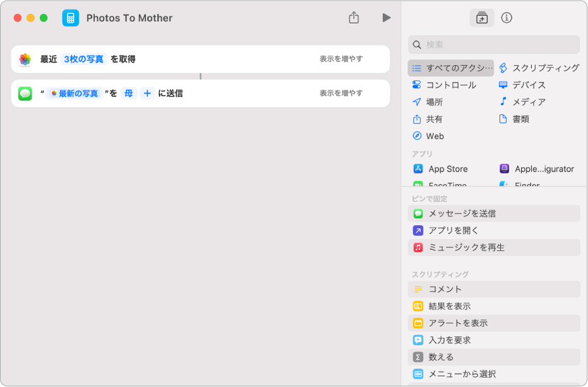The height and width of the screenshot is (387, 588).
Task: Select 場所 category
Action: tap(428, 102)
